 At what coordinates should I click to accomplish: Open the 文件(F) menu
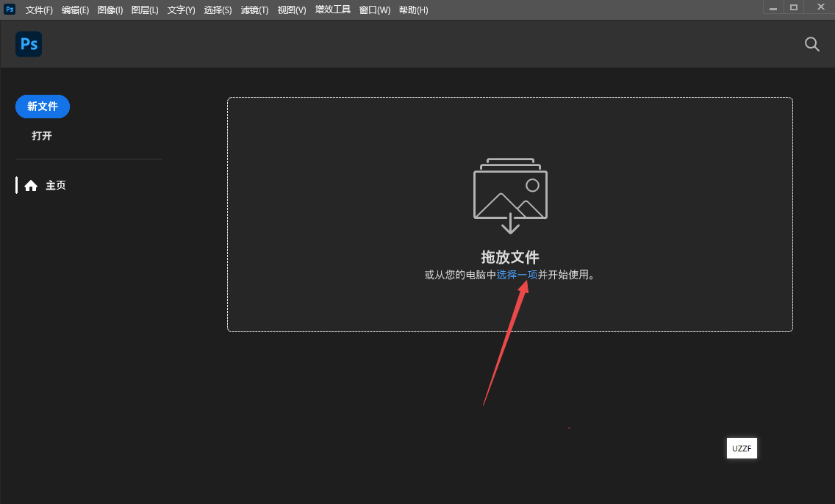click(39, 10)
